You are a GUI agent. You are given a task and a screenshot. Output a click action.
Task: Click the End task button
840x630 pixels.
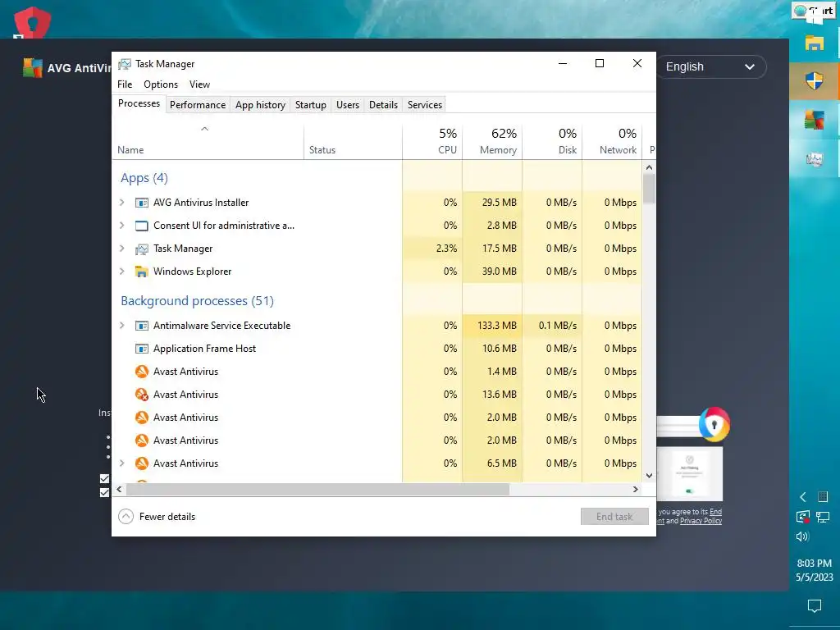pos(614,517)
